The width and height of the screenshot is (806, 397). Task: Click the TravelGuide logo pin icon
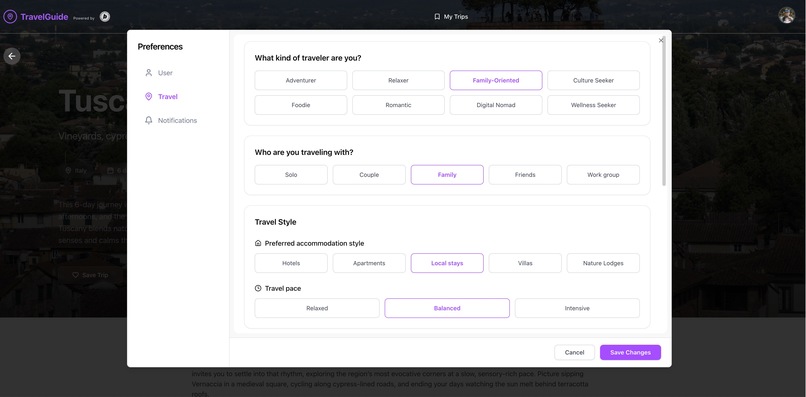(x=10, y=17)
